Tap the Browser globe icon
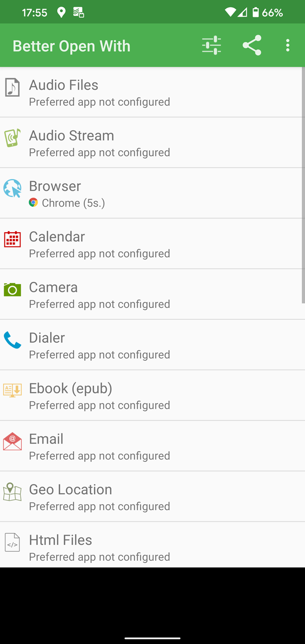 (x=12, y=189)
